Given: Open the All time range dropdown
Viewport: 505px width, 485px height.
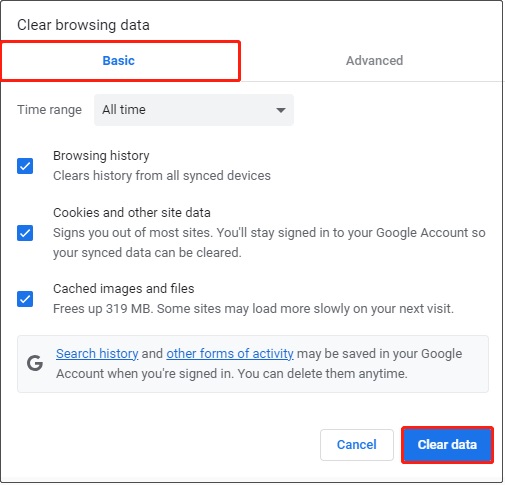Looking at the screenshot, I should tap(194, 110).
